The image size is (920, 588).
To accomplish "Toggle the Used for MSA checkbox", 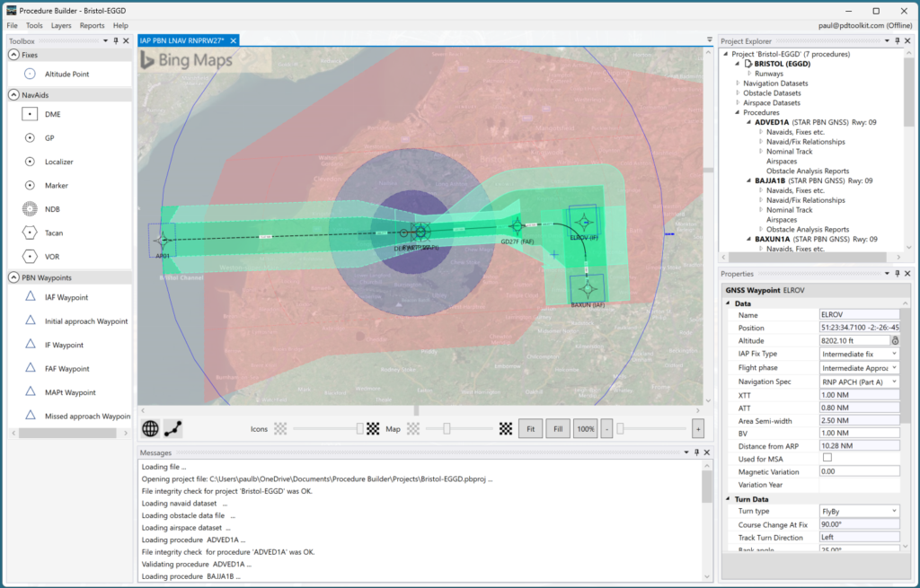I will (827, 458).
